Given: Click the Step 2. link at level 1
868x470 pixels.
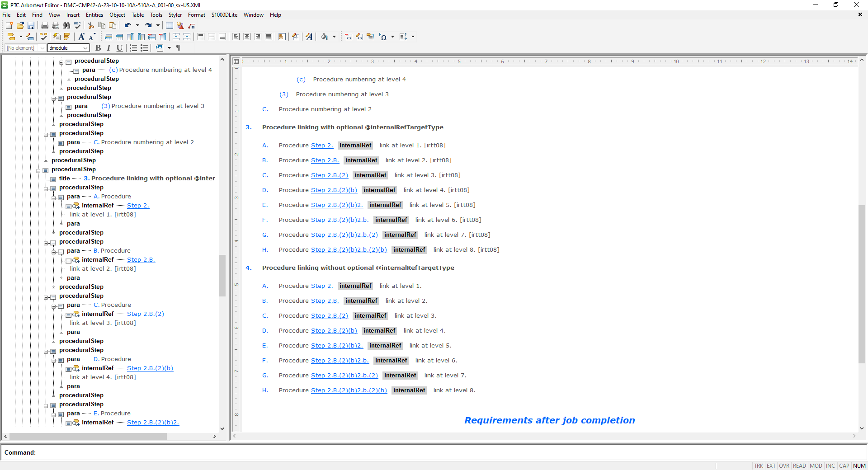Looking at the screenshot, I should 322,145.
